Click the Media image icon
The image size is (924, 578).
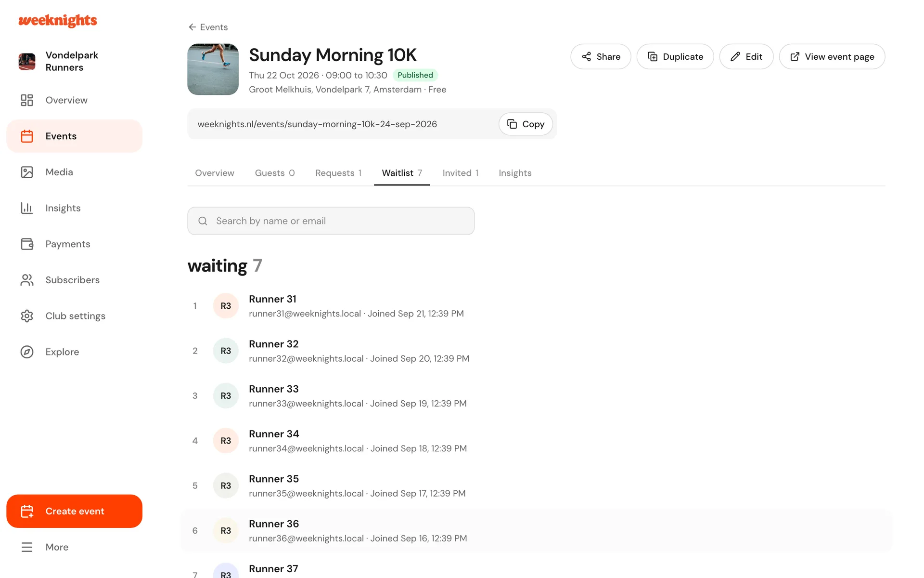27,172
